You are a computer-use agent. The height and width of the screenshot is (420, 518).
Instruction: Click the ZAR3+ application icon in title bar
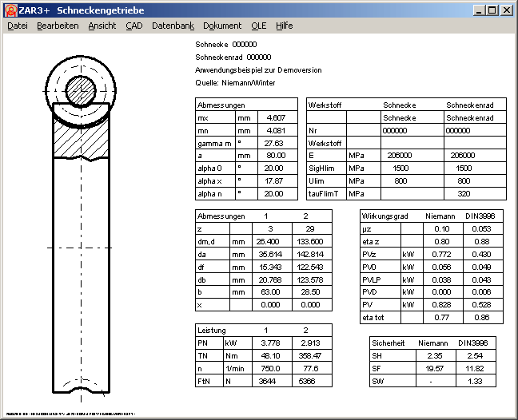click(9, 10)
